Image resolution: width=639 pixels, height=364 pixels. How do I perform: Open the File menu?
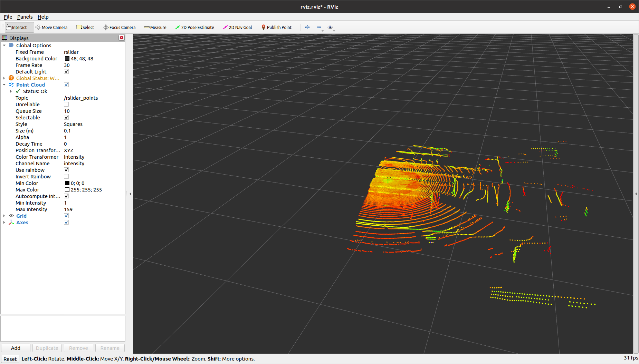(x=8, y=17)
